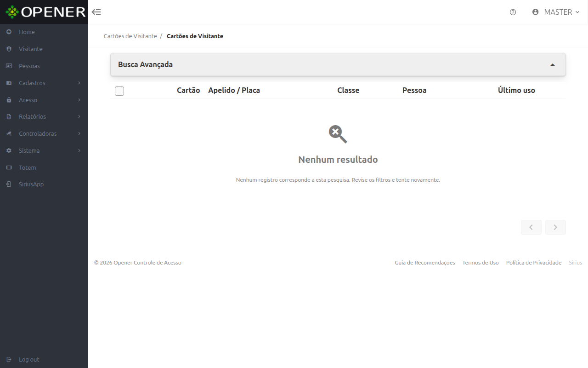Open the Política de Privacidade link
588x368 pixels.
point(534,263)
